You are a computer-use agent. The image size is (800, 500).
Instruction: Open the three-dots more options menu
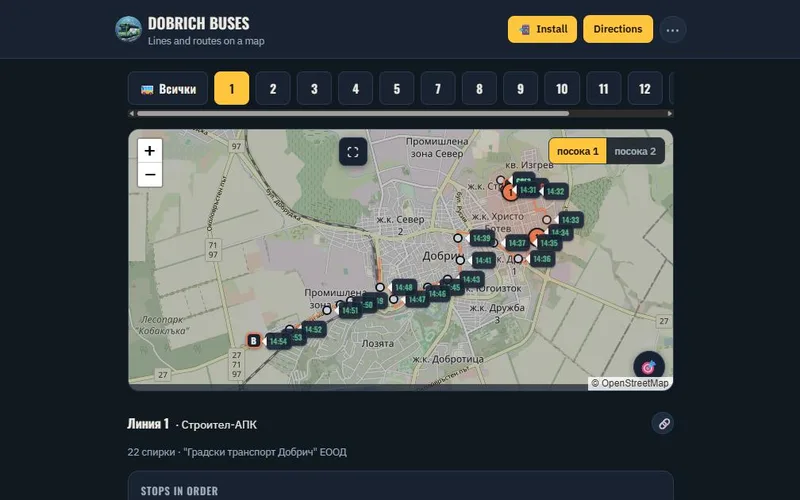pyautogui.click(x=672, y=30)
